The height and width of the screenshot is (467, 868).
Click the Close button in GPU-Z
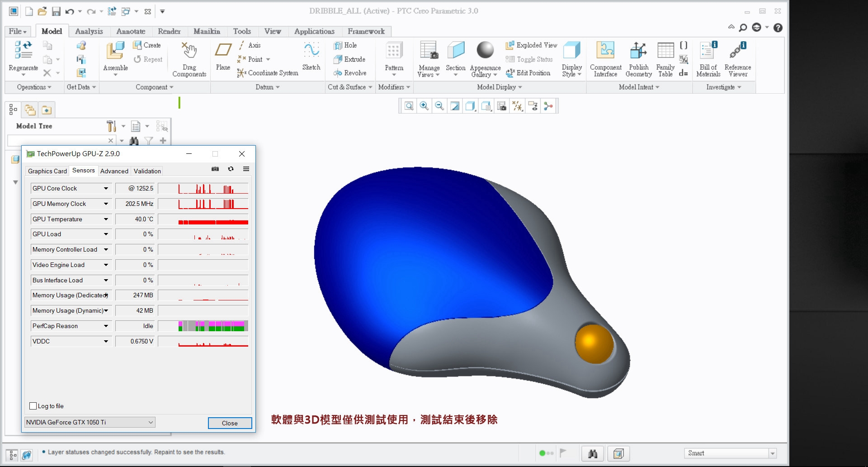click(x=230, y=423)
